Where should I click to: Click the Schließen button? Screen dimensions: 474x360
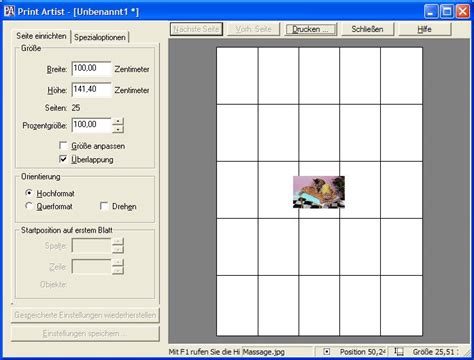click(367, 29)
